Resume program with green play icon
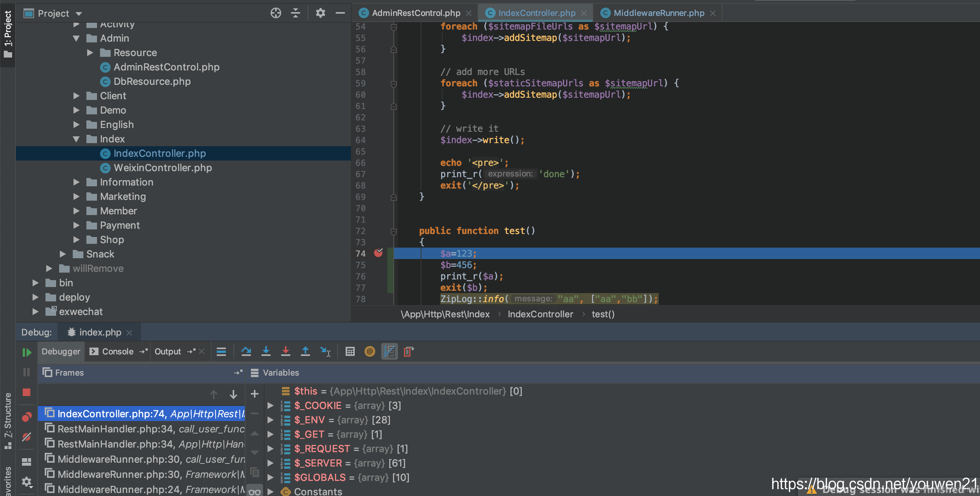This screenshot has height=496, width=980. 26,353
